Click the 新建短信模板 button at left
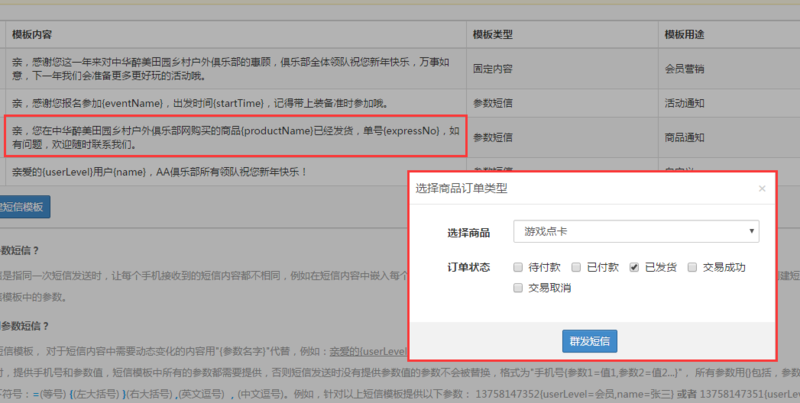The image size is (800, 403). [x=20, y=207]
